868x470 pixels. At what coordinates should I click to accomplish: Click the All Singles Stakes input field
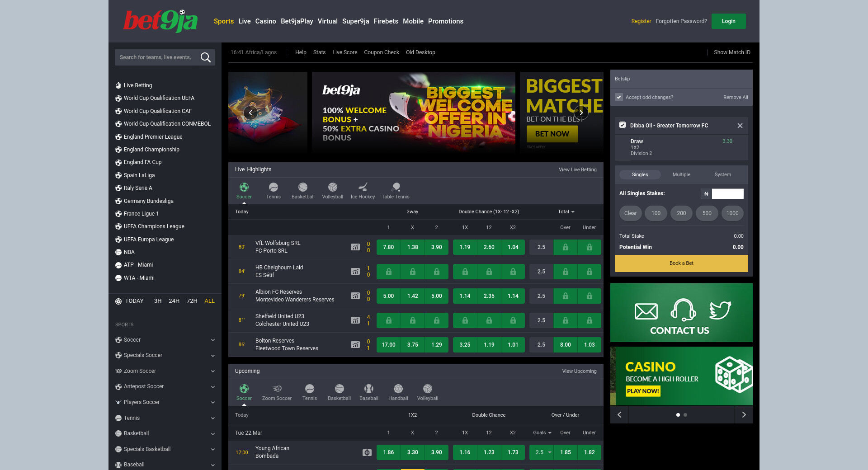(x=727, y=194)
